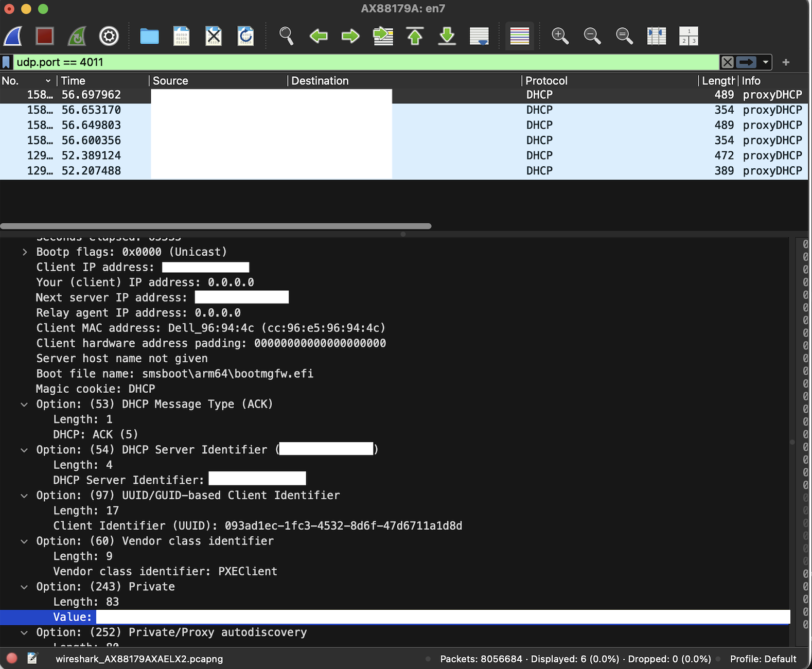Reload this capture file icon
The height and width of the screenshot is (669, 812).
pyautogui.click(x=245, y=36)
